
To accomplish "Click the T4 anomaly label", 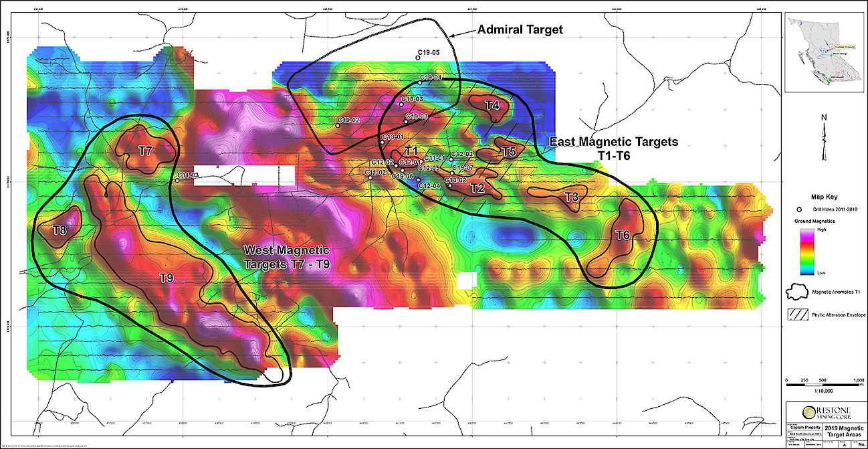I will tap(492, 106).
